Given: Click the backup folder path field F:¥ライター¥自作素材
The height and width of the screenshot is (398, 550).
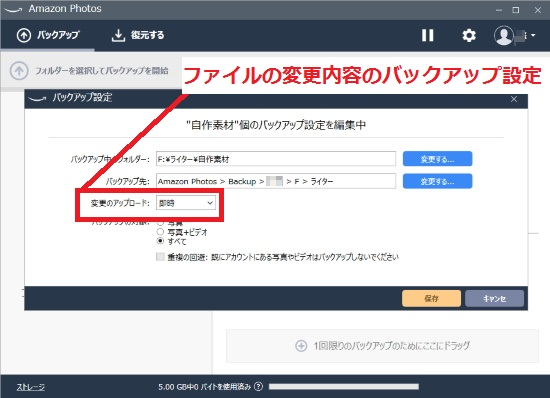Looking at the screenshot, I should tap(276, 159).
